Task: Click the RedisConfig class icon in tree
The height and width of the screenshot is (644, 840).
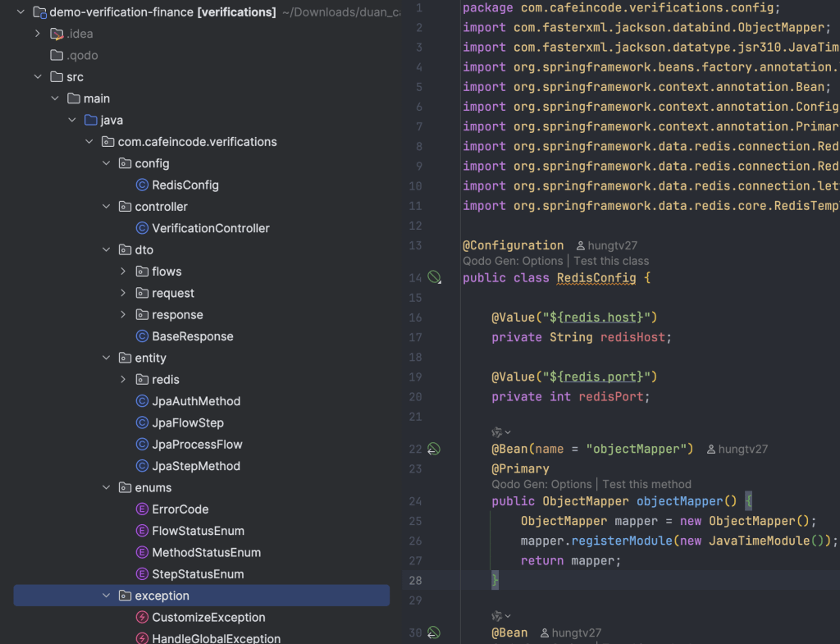Action: (142, 185)
